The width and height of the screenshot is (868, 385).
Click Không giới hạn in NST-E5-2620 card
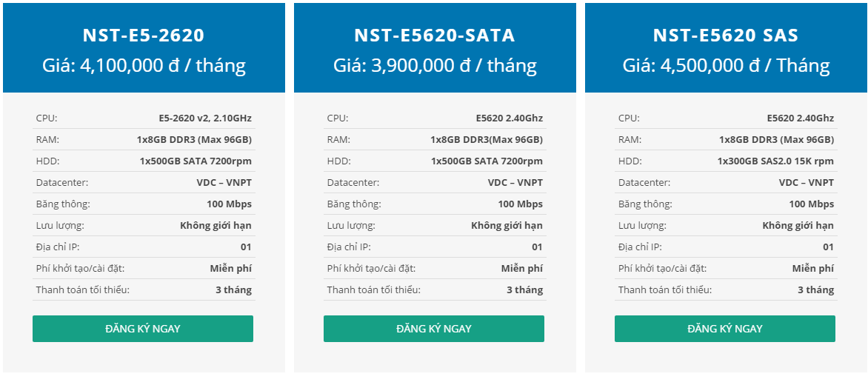216,226
